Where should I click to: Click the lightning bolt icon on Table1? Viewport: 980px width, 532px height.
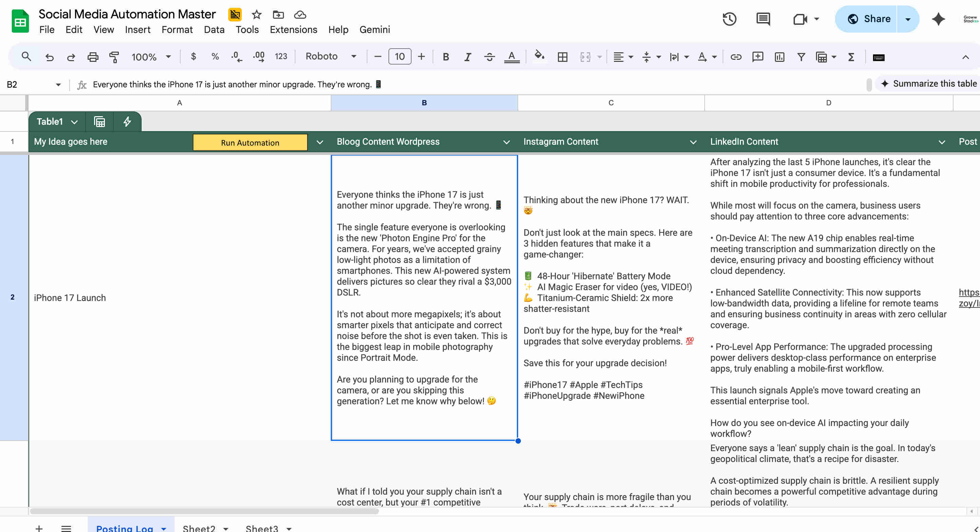pyautogui.click(x=127, y=122)
